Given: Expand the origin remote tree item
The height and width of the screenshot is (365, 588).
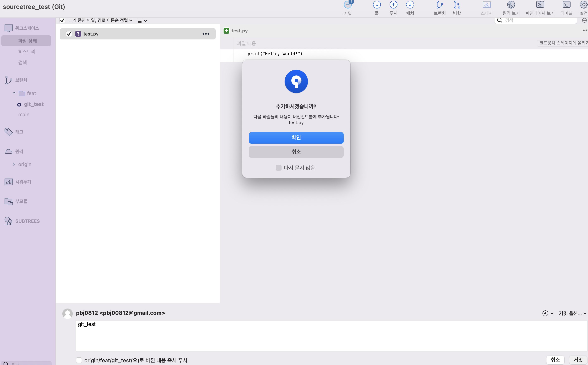Looking at the screenshot, I should pyautogui.click(x=14, y=164).
